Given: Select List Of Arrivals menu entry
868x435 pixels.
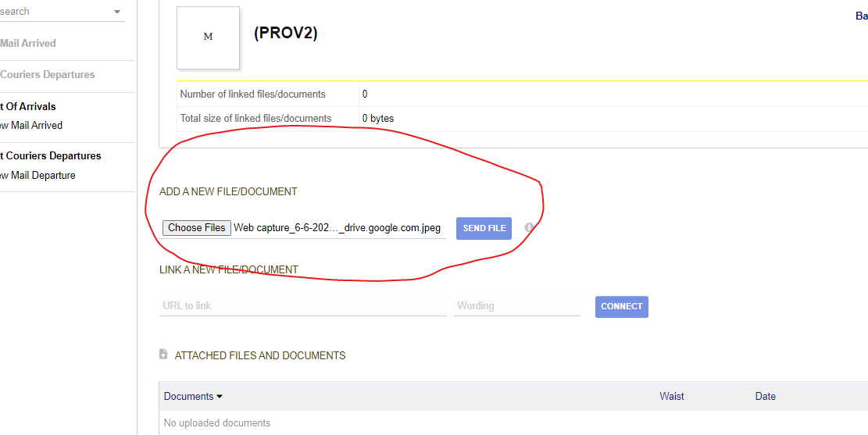Looking at the screenshot, I should tap(28, 107).
